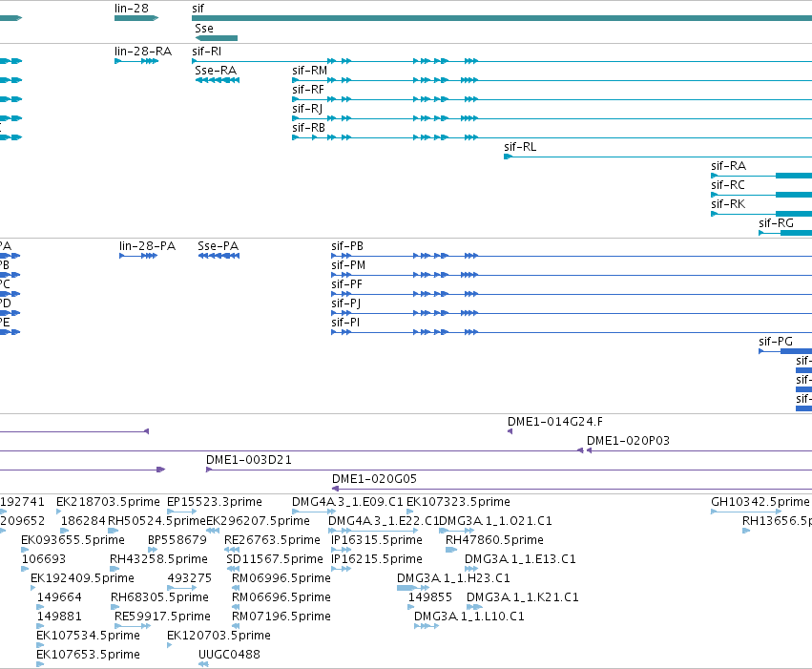Select the sif-RG transcript label

click(x=777, y=223)
